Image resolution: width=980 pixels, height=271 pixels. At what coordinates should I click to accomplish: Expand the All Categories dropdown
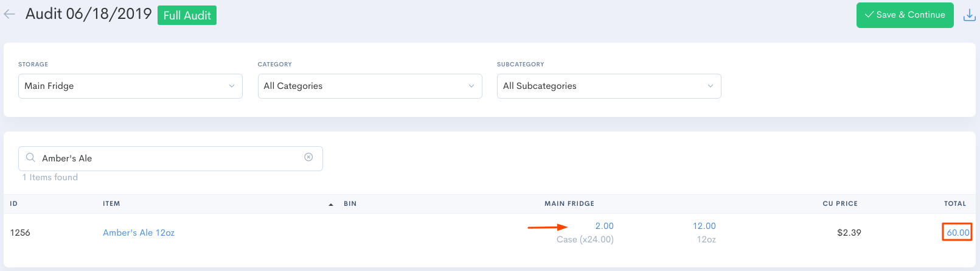[369, 86]
